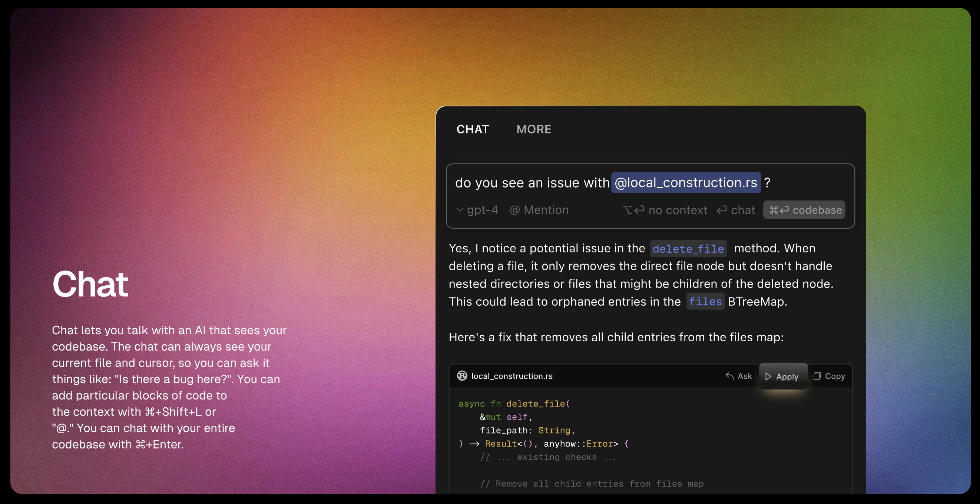Click the files inline code reference
980x504 pixels.
click(705, 302)
